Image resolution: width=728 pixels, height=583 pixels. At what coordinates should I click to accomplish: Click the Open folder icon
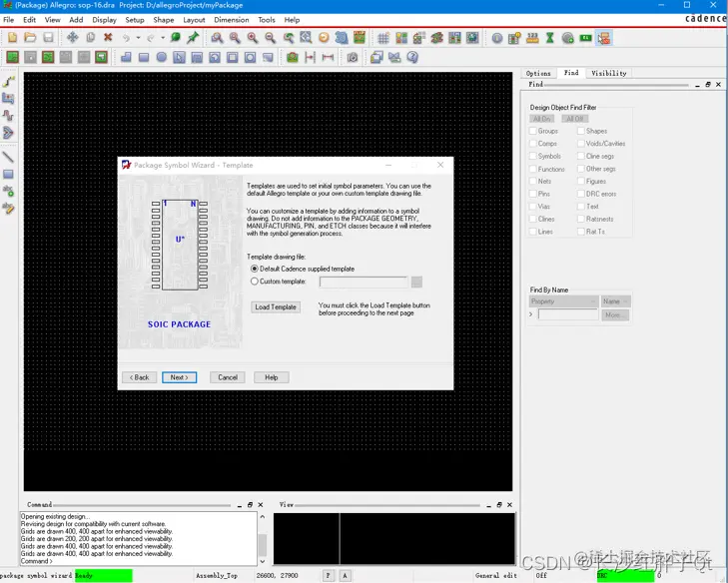[30, 38]
